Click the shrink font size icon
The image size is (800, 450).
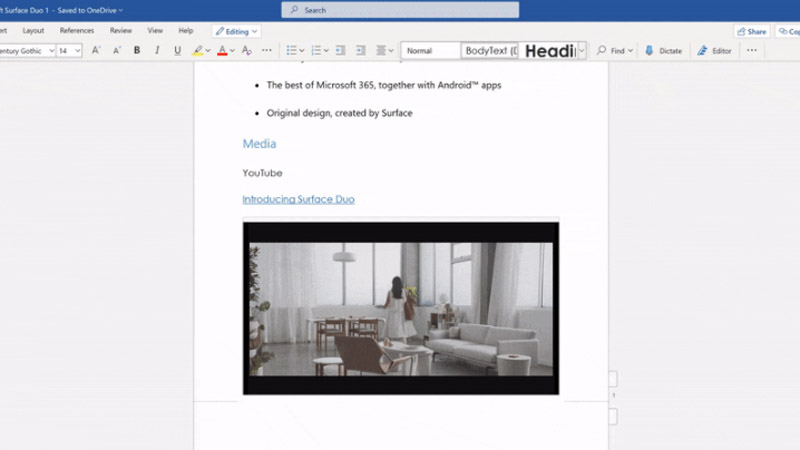tap(116, 50)
